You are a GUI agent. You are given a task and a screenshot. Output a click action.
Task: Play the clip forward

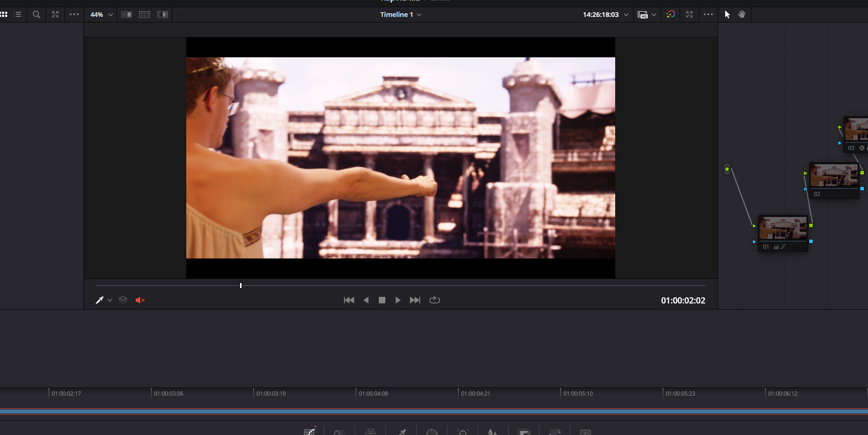(x=398, y=300)
